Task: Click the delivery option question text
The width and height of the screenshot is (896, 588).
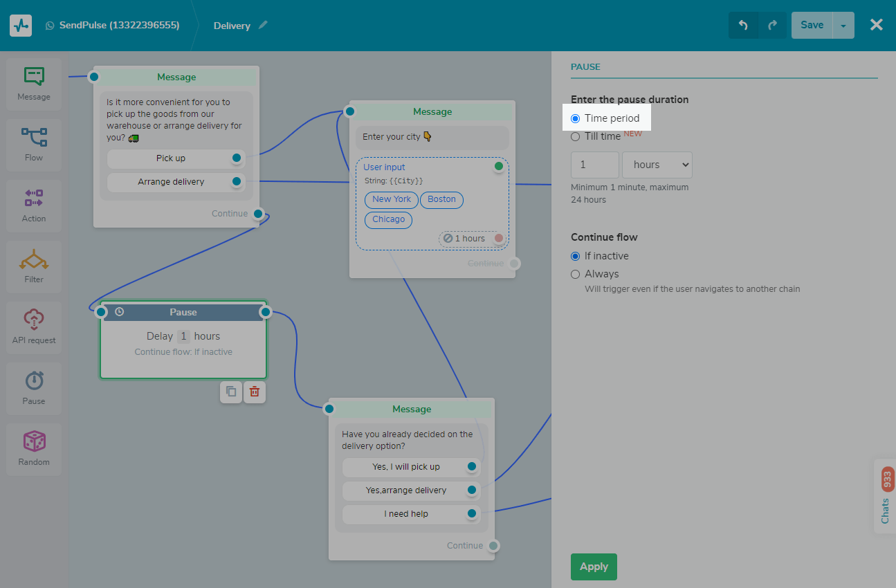Action: click(x=408, y=440)
